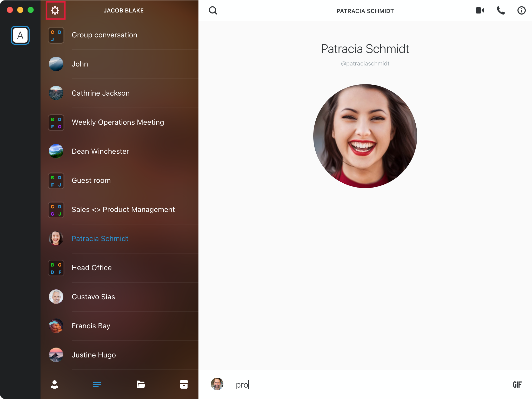The image size is (532, 399).
Task: Click the JACOB BLAKE account name
Action: pos(124,11)
